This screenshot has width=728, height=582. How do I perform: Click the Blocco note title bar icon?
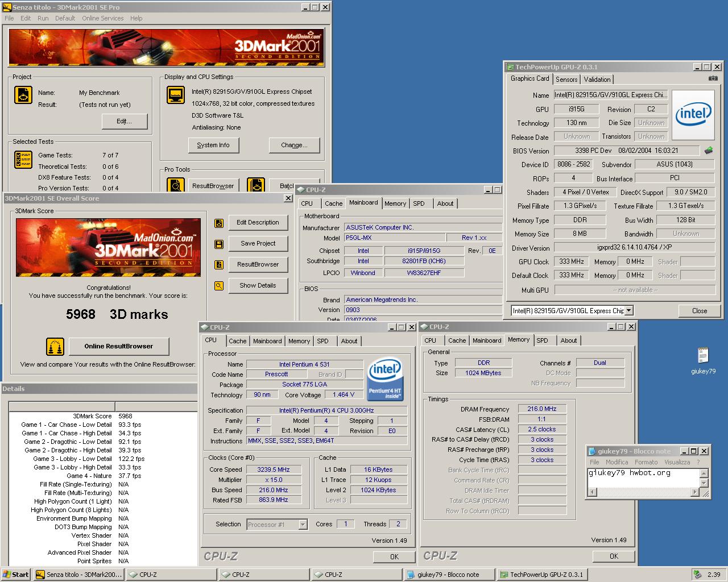(x=592, y=451)
